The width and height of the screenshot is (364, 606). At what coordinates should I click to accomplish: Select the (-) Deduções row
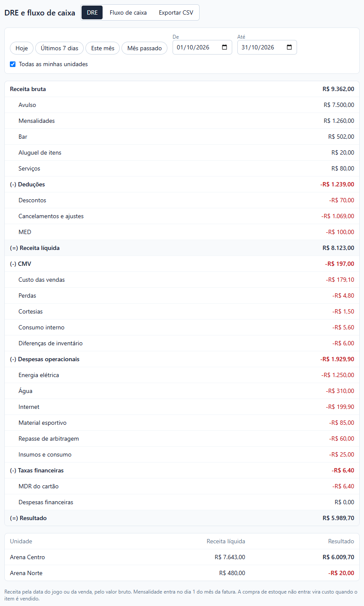182,185
